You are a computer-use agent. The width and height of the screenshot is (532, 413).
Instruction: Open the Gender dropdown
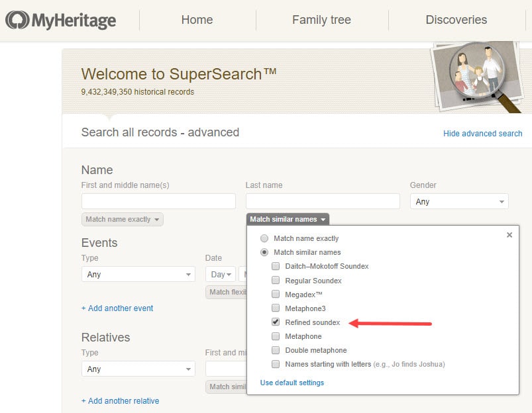tap(459, 202)
